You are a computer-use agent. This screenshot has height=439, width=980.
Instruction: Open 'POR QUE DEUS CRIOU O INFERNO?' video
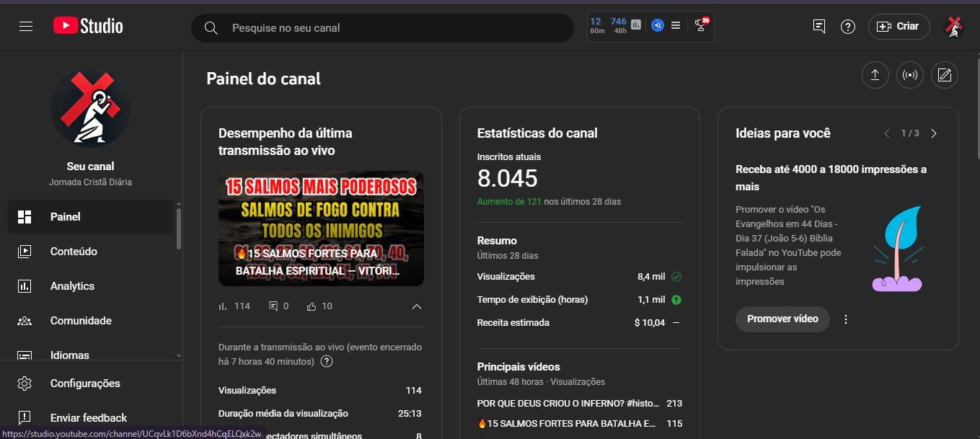point(567,404)
